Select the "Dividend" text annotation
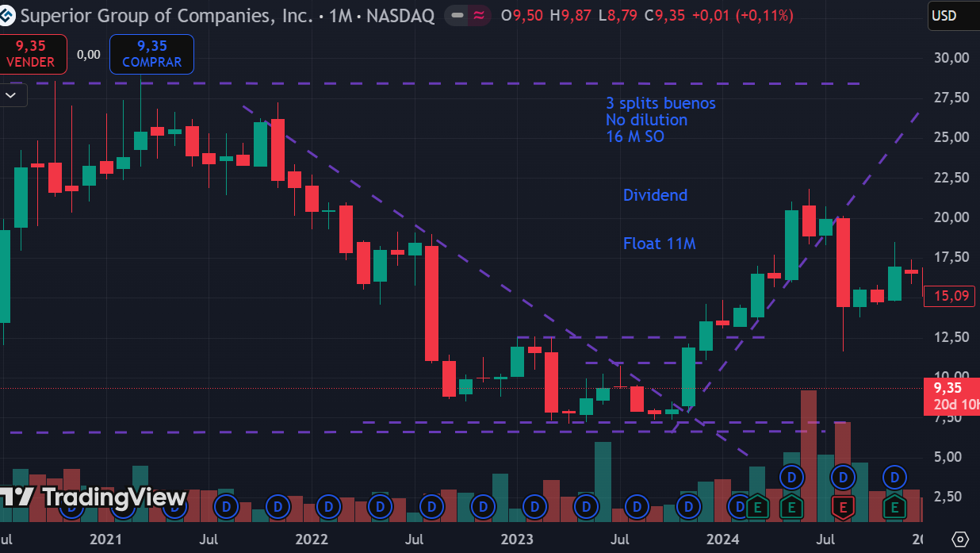 pos(655,195)
